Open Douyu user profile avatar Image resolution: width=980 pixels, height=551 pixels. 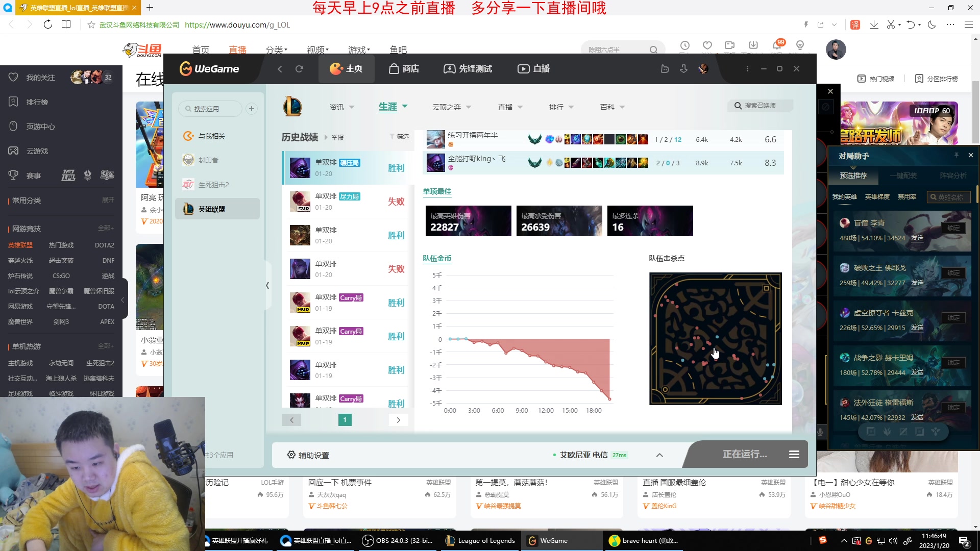836,49
